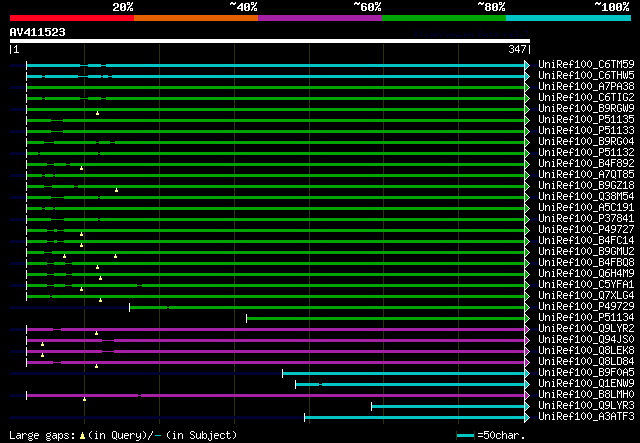Viewport: 640px width, 443px height.
Task: Click the orange ~40% identity legend segment
Action: (x=195, y=17)
